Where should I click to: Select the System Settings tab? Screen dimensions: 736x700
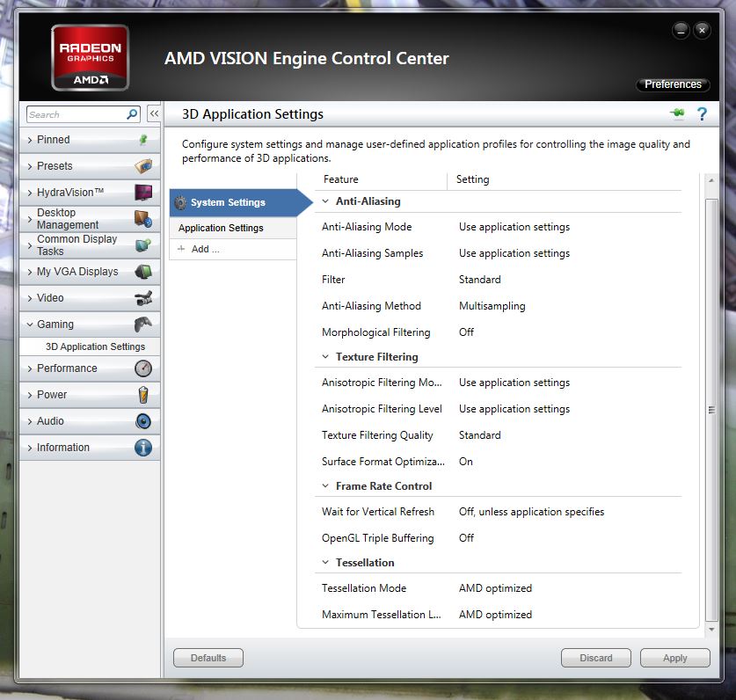coord(240,202)
